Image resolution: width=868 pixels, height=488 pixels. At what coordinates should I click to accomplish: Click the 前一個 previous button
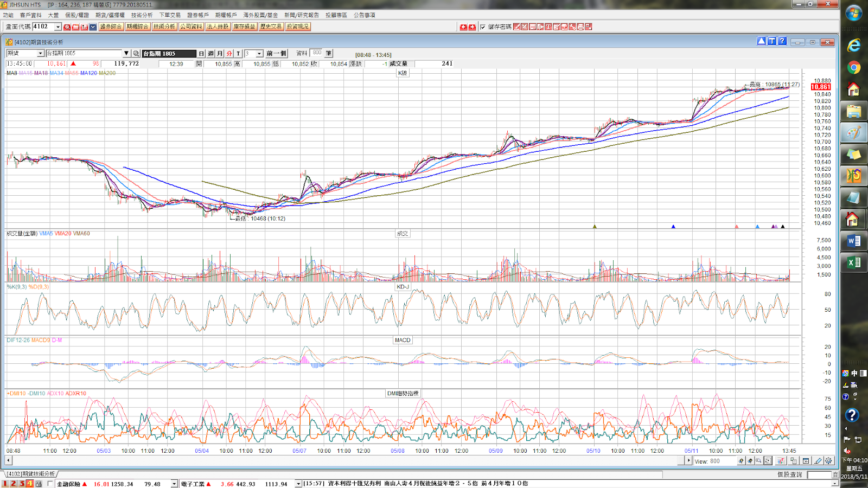coord(276,53)
